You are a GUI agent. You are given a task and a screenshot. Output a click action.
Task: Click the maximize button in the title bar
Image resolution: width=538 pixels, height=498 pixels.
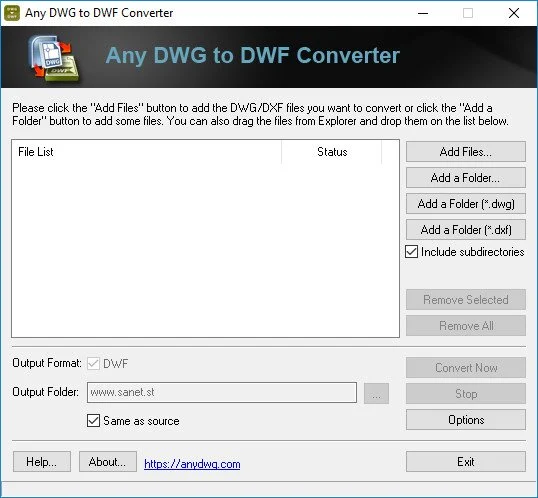(468, 13)
